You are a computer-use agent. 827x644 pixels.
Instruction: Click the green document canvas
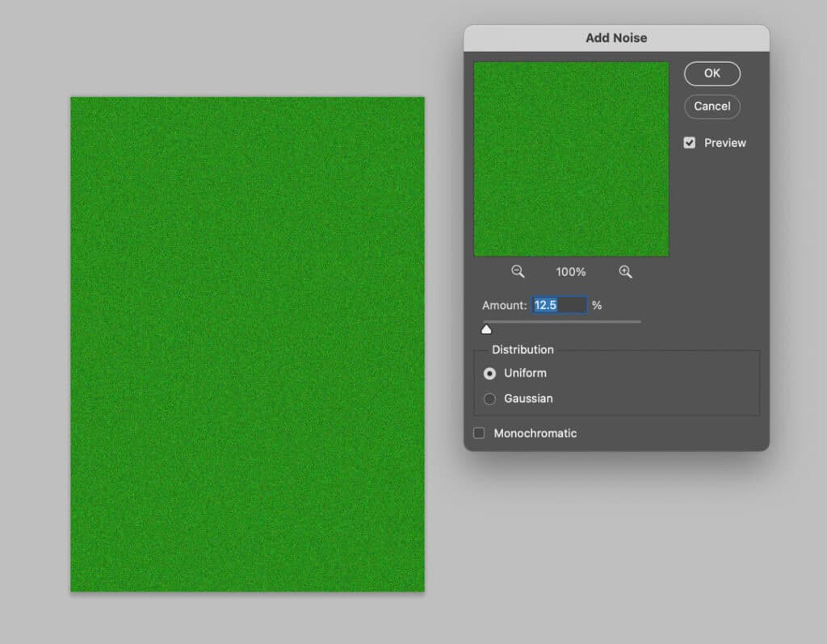coord(247,344)
